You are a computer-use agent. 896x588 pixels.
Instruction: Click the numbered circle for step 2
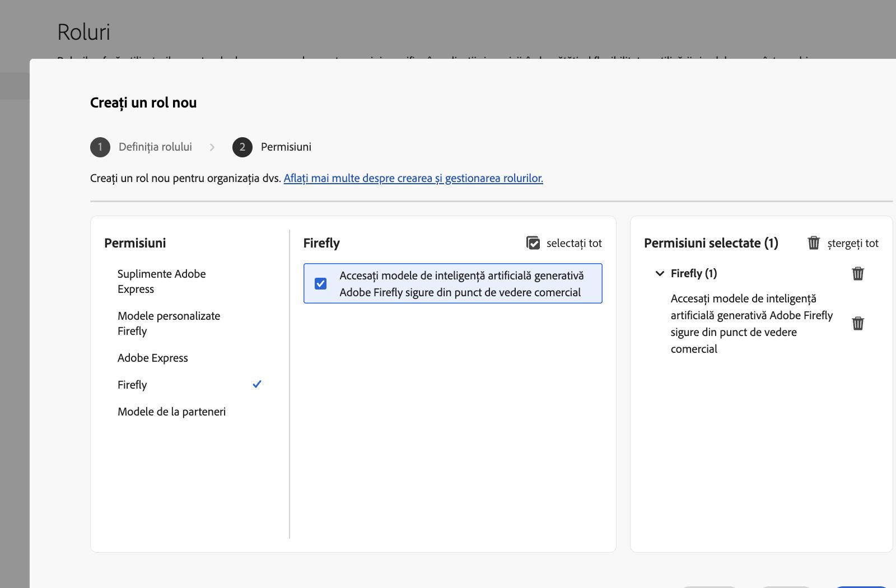point(242,147)
